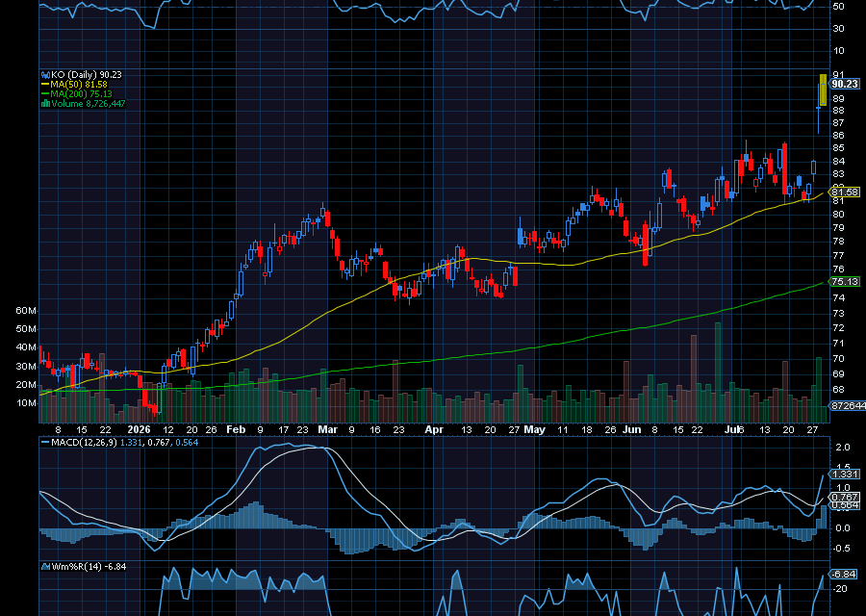Click the 0.564 MACD histogram value tag
Viewport: 866px width, 616px height.
pos(845,505)
